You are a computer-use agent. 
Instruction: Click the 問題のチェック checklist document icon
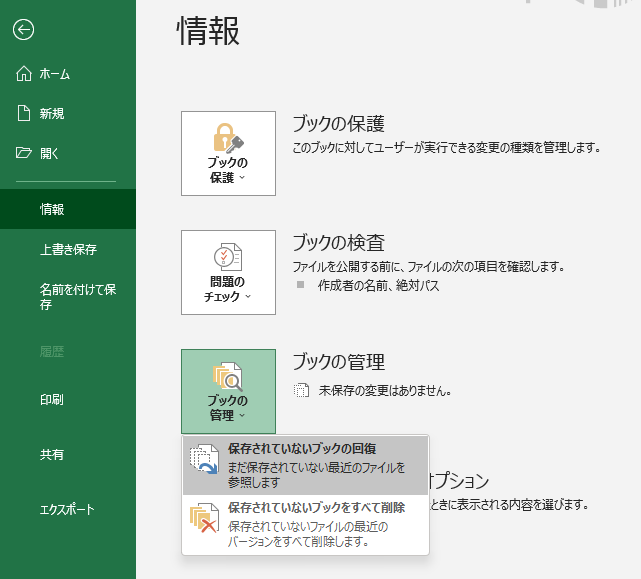pos(228,257)
